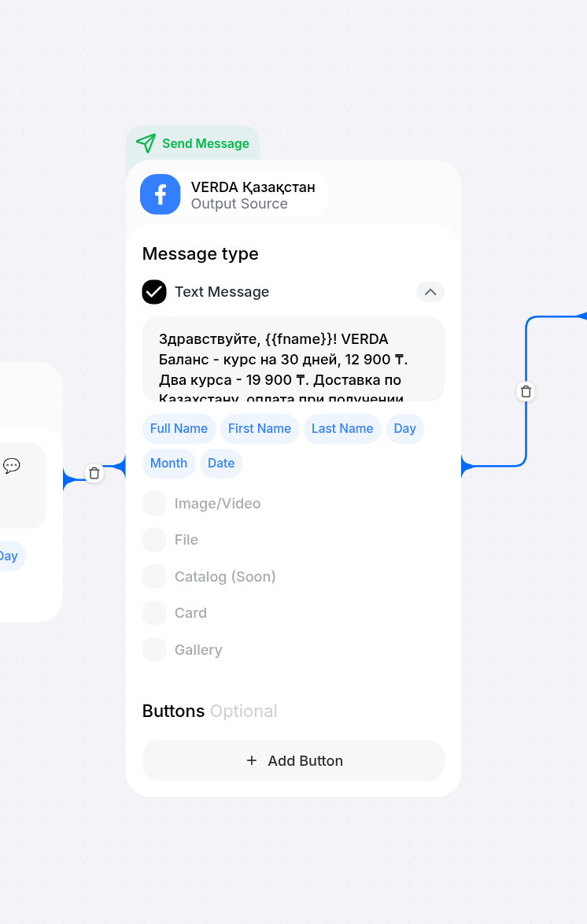Screen dimensions: 587x924
Task: Insert the Full Name variable
Action: (179, 428)
